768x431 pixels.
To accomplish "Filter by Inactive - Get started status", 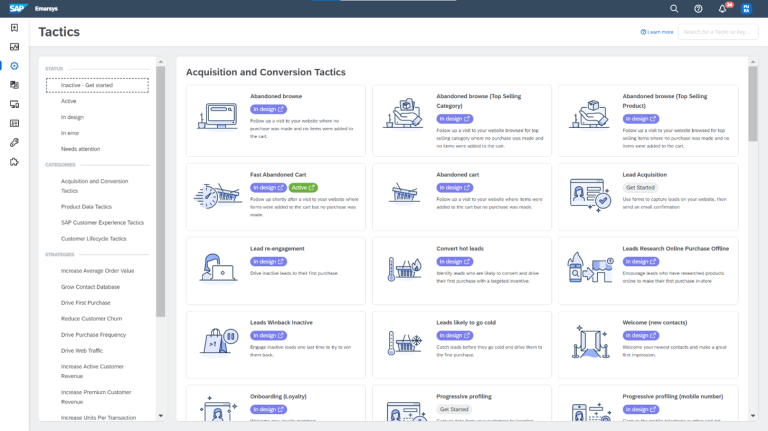I will click(x=97, y=85).
